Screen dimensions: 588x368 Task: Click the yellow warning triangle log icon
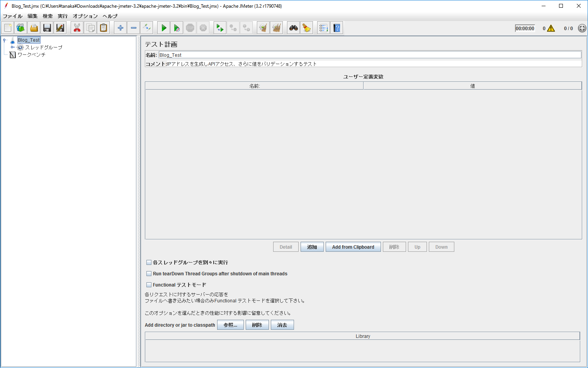click(551, 28)
